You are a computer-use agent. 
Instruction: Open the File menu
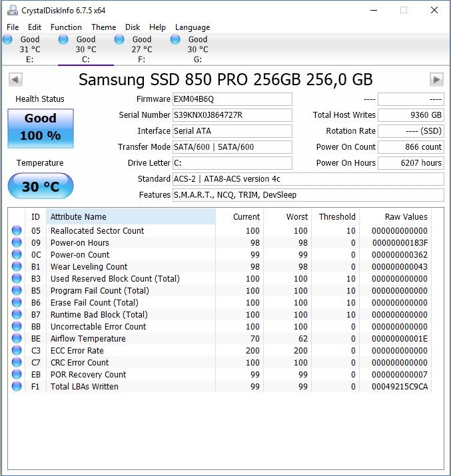[x=13, y=27]
